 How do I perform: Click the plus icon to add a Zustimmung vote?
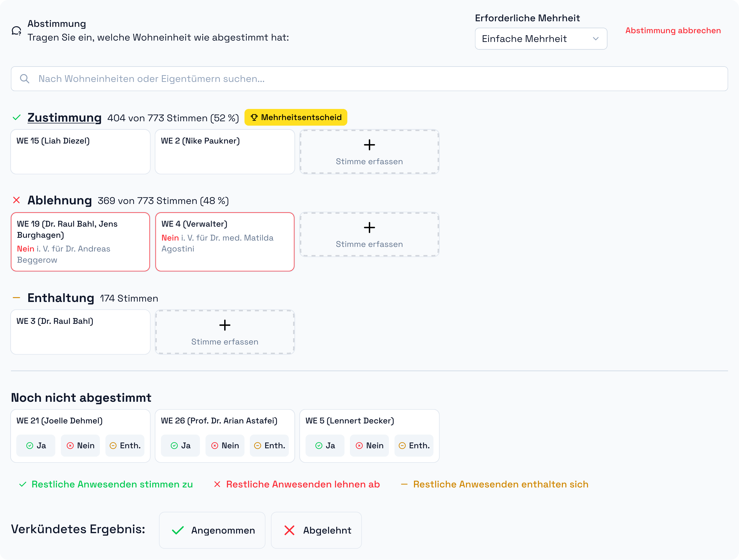pyautogui.click(x=369, y=145)
